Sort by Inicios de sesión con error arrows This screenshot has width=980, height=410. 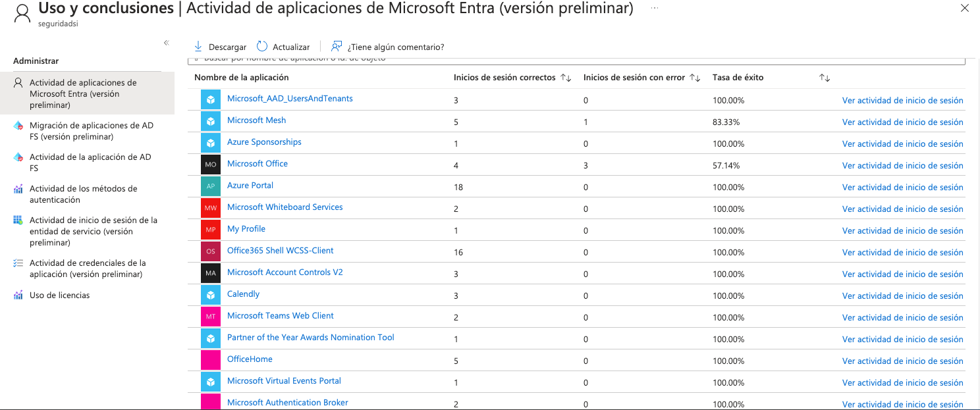pos(695,78)
